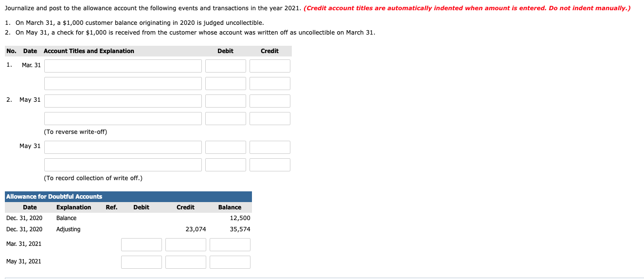Click the '35,574' balance value

click(x=240, y=229)
